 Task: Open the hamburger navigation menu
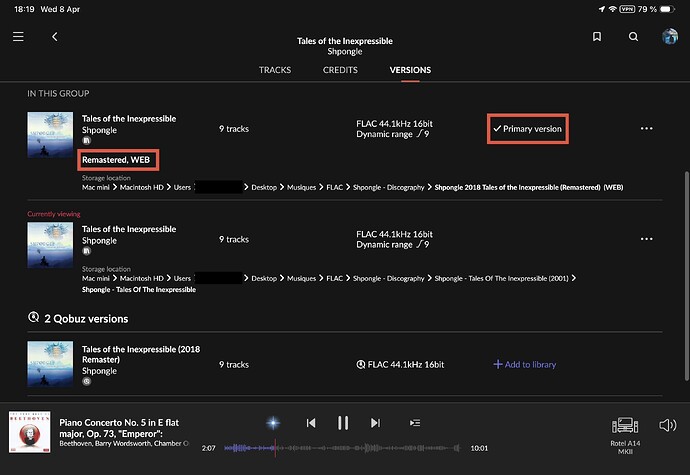coord(18,37)
